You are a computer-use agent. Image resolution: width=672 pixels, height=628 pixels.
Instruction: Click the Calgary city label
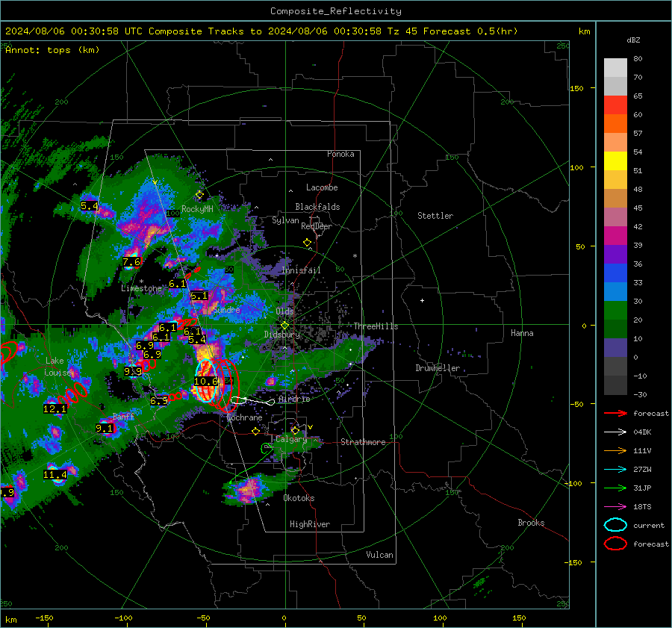[291, 439]
